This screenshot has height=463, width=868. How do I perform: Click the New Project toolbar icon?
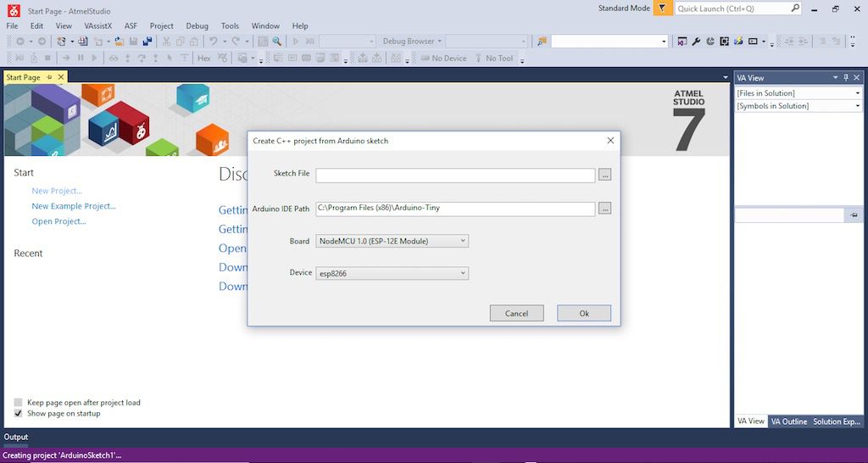pyautogui.click(x=61, y=42)
